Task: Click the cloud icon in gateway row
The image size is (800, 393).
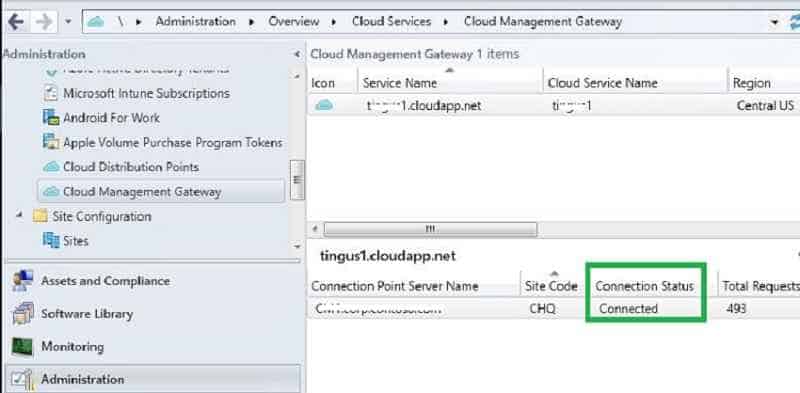Action: [324, 105]
